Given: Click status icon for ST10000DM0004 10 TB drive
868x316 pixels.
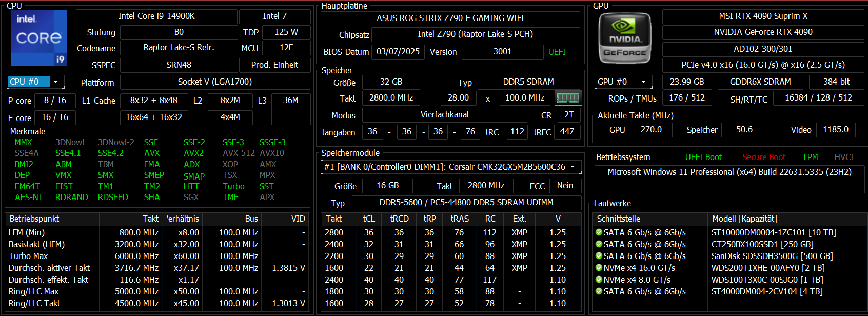Looking at the screenshot, I should [599, 232].
